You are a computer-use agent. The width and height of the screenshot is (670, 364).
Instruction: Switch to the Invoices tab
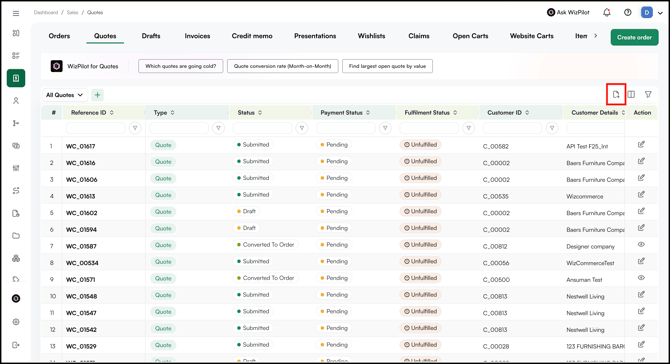click(197, 36)
